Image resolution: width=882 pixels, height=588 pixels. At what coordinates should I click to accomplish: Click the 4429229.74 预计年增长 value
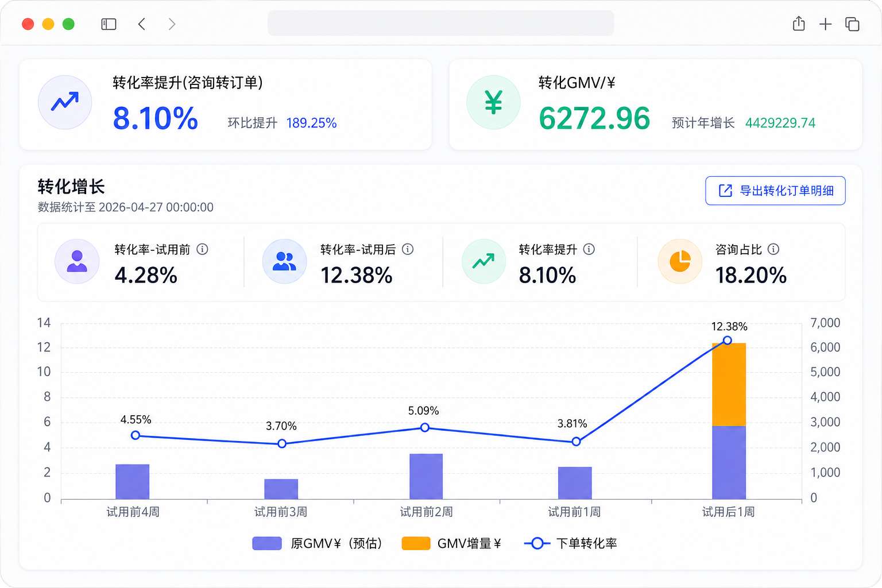coord(780,123)
